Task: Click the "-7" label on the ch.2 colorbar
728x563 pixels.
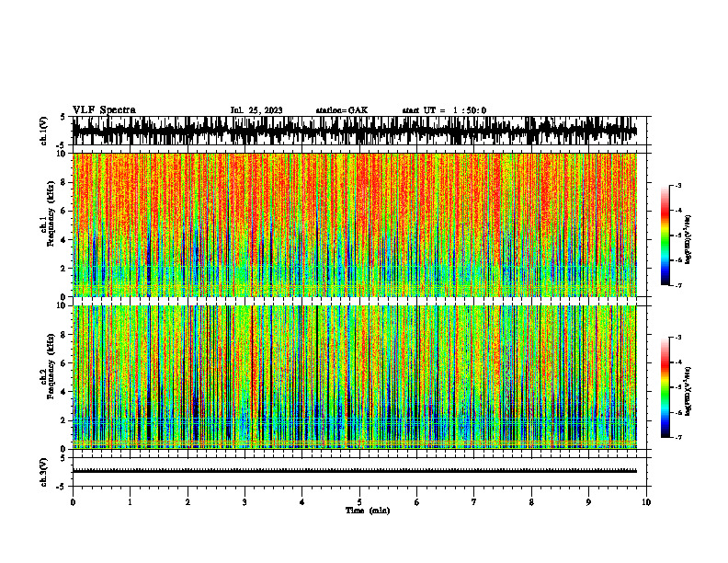Action: [x=678, y=437]
